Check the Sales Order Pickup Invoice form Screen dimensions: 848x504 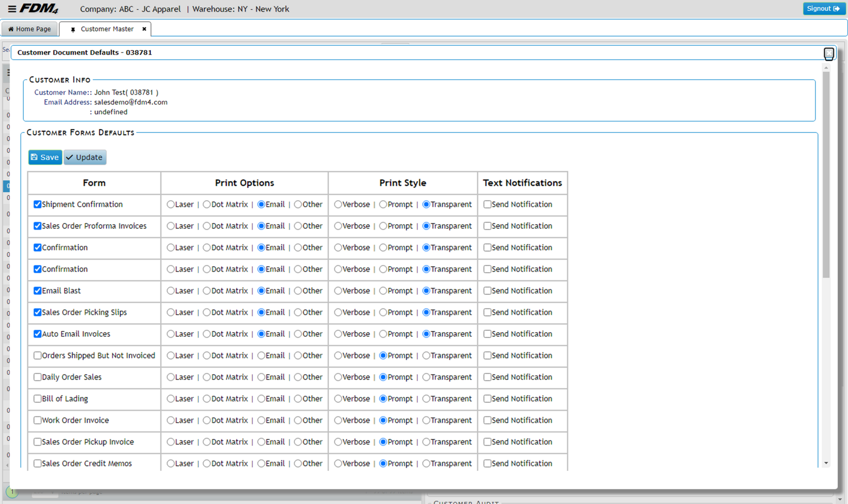pos(37,442)
